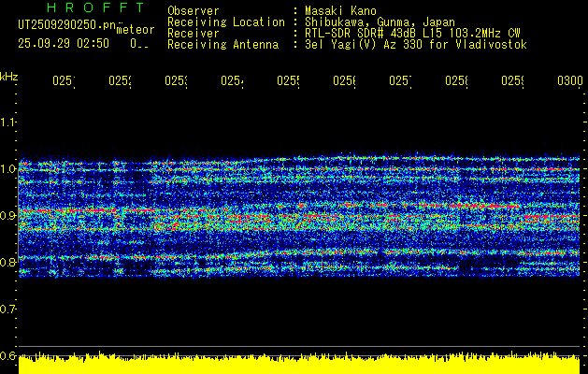Click the "Receiving Antenna" field label
588x374 pixels.
click(x=223, y=45)
